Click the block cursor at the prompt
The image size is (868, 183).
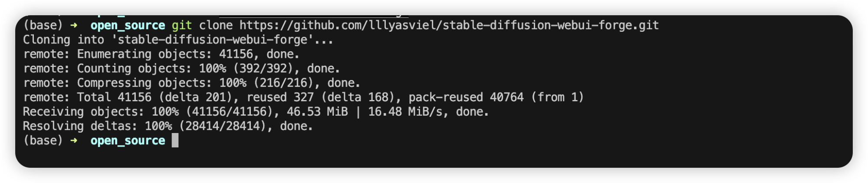tap(175, 140)
